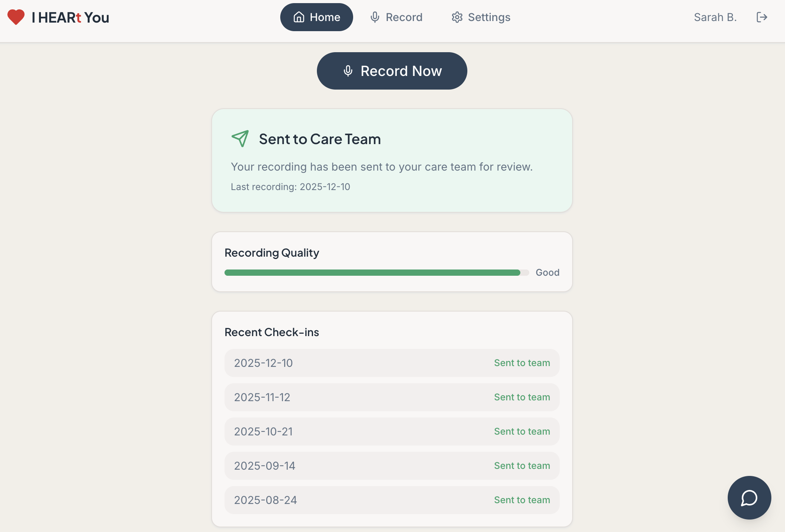Click the Sarah B. user name
Image resolution: width=785 pixels, height=532 pixels.
[715, 17]
